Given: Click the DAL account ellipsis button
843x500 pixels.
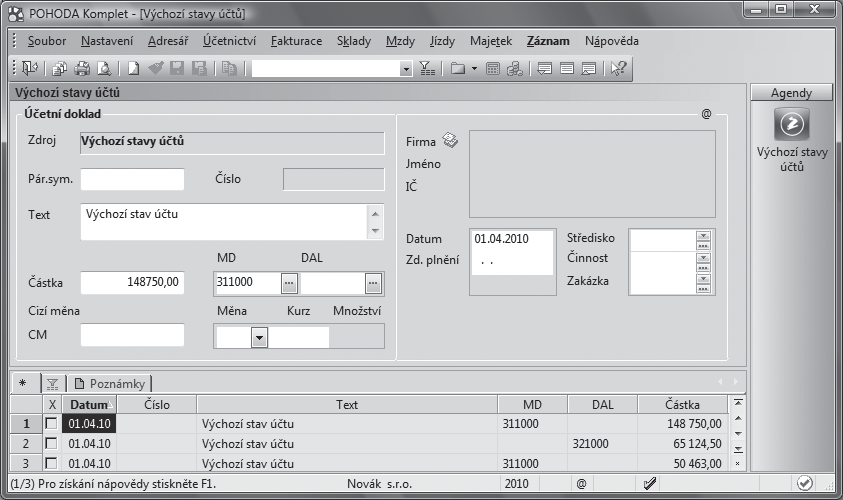Looking at the screenshot, I should [x=373, y=283].
